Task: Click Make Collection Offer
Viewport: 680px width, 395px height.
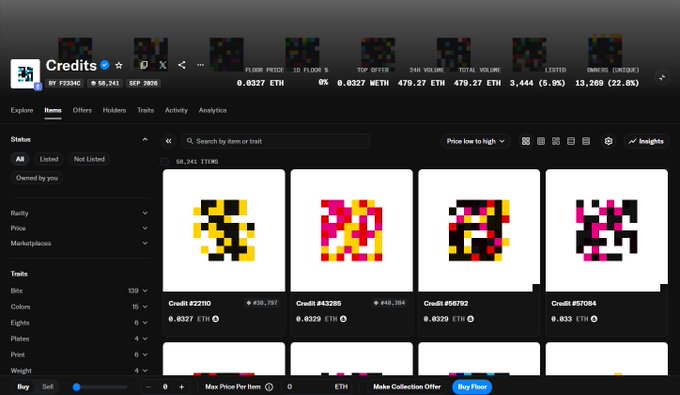Action: tap(407, 387)
